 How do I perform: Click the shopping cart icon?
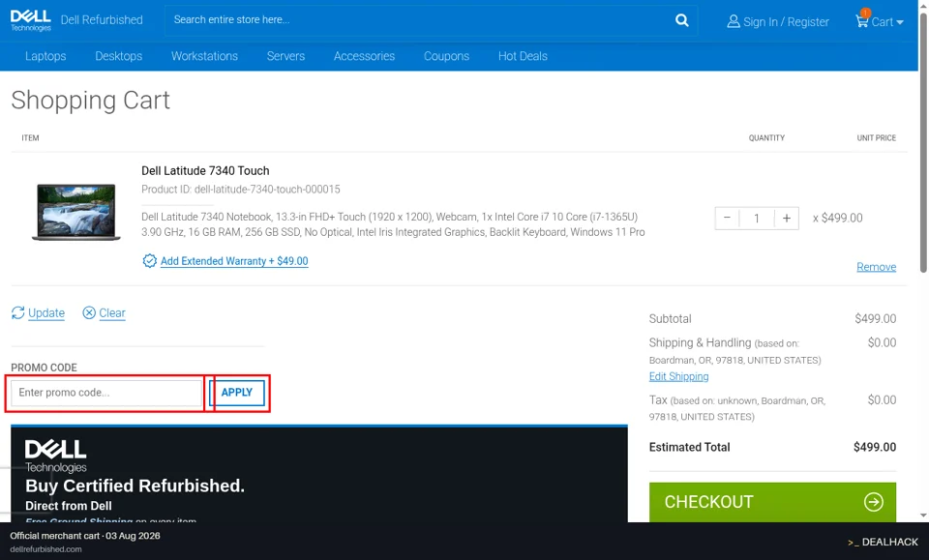(x=862, y=20)
